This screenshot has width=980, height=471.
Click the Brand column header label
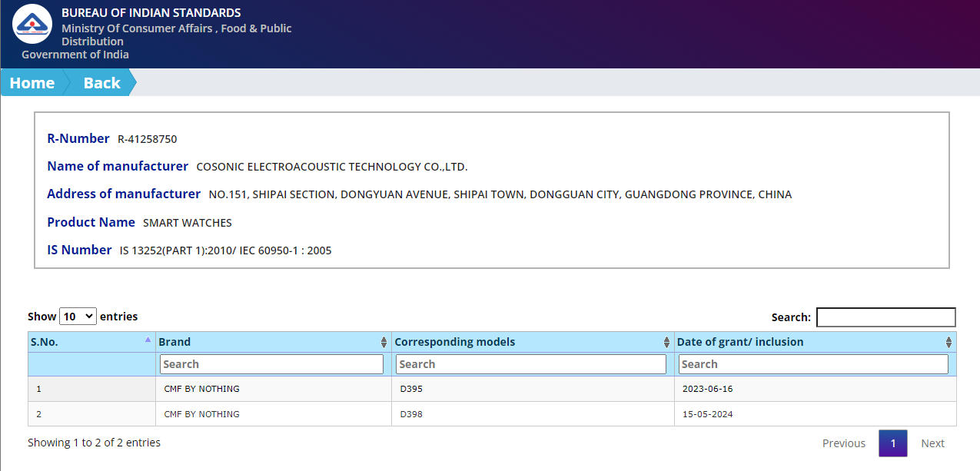(174, 342)
